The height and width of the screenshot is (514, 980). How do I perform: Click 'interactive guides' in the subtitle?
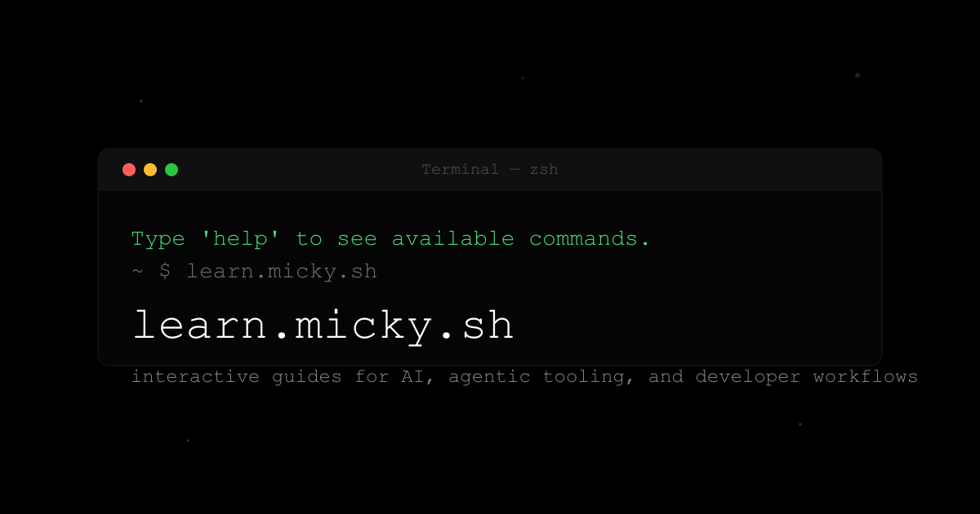pos(237,377)
